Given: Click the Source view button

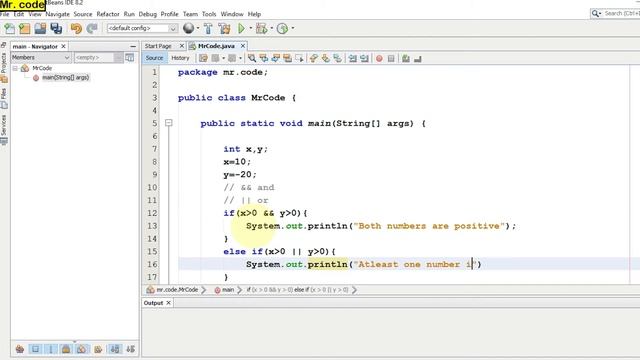Looking at the screenshot, I should click(154, 58).
